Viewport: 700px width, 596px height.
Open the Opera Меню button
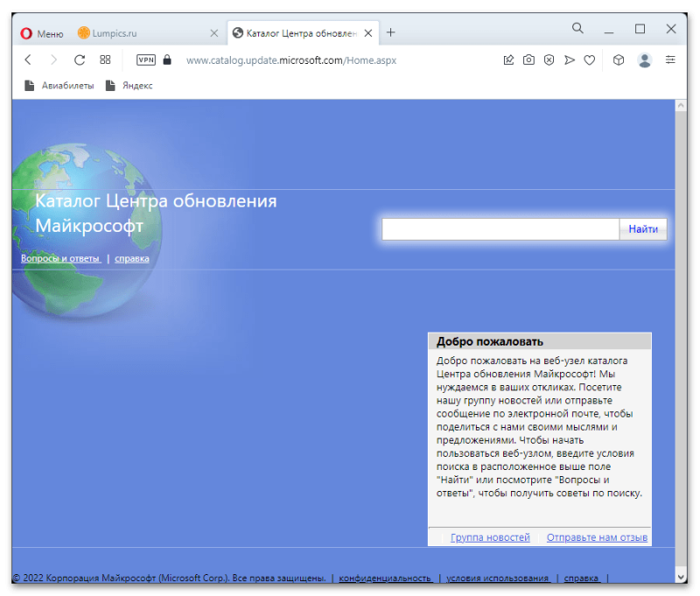(x=42, y=33)
